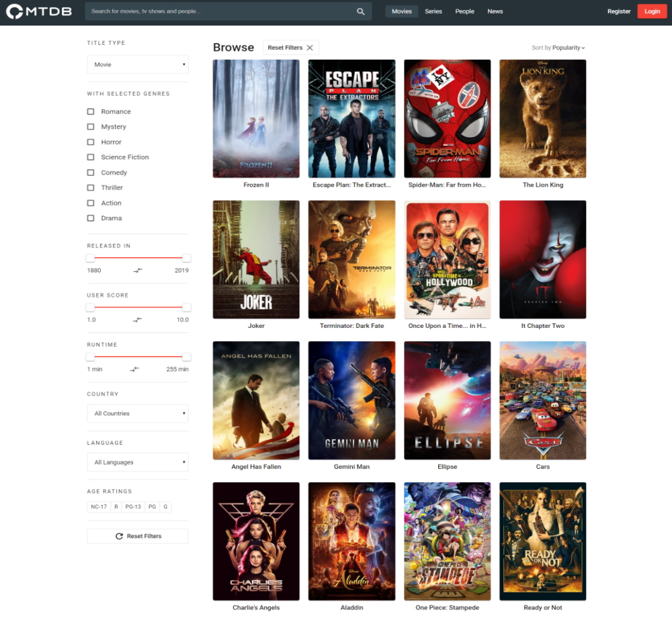The width and height of the screenshot is (672, 620).
Task: Open the Charlie's Angels poster
Action: [256, 541]
